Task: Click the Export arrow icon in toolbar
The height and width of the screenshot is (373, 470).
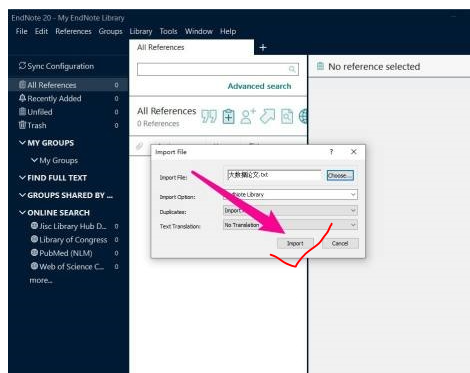Action: pyautogui.click(x=267, y=116)
